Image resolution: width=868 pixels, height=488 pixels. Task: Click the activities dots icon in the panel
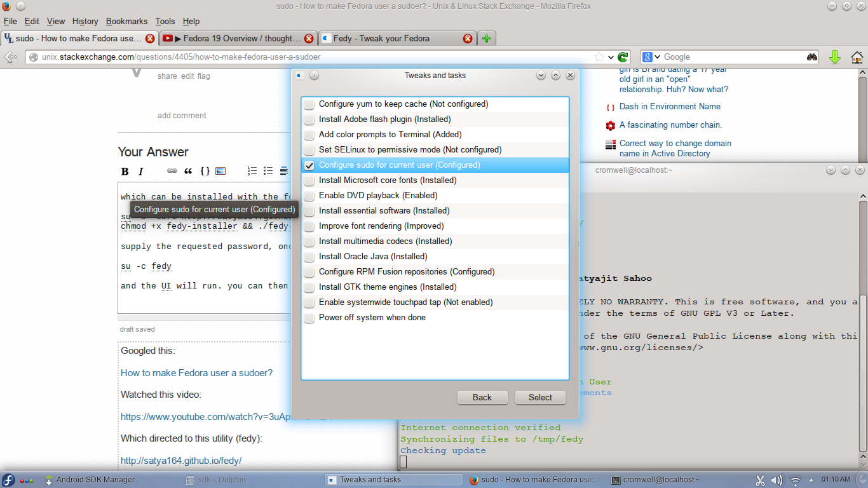pos(27,480)
